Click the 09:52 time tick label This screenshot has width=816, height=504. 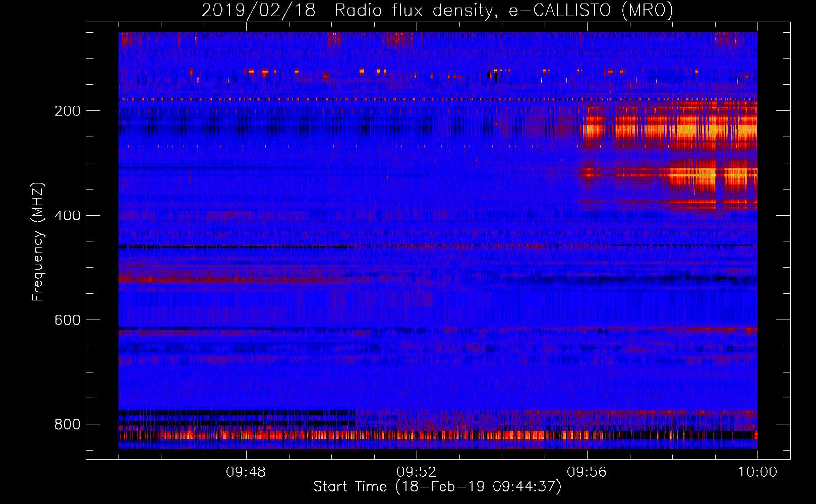[x=417, y=472]
